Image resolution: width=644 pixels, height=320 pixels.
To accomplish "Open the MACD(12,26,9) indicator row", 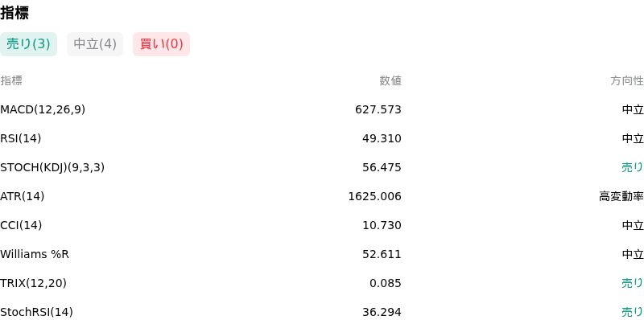I will [x=322, y=109].
